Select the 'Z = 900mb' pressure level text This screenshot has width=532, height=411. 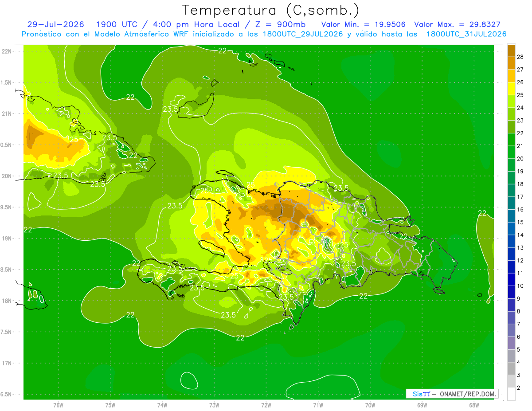pos(280,24)
